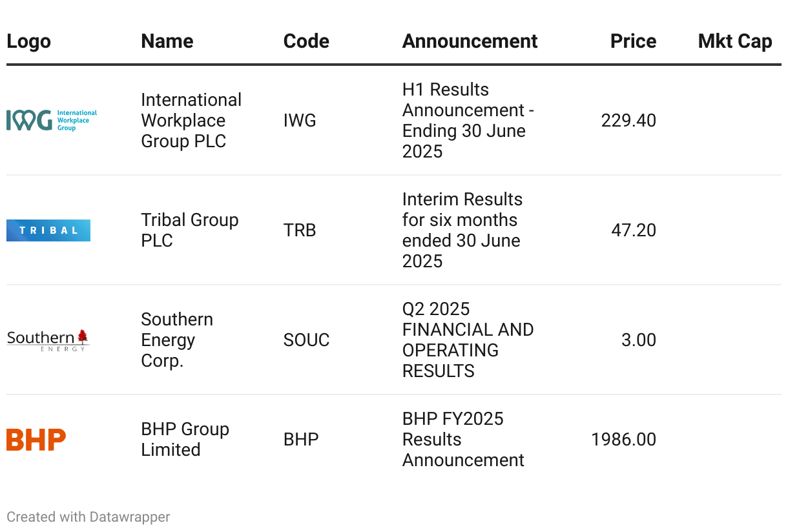Select the International Workplace Group PLC name
Image resolution: width=788 pixels, height=532 pixels.
point(191,120)
